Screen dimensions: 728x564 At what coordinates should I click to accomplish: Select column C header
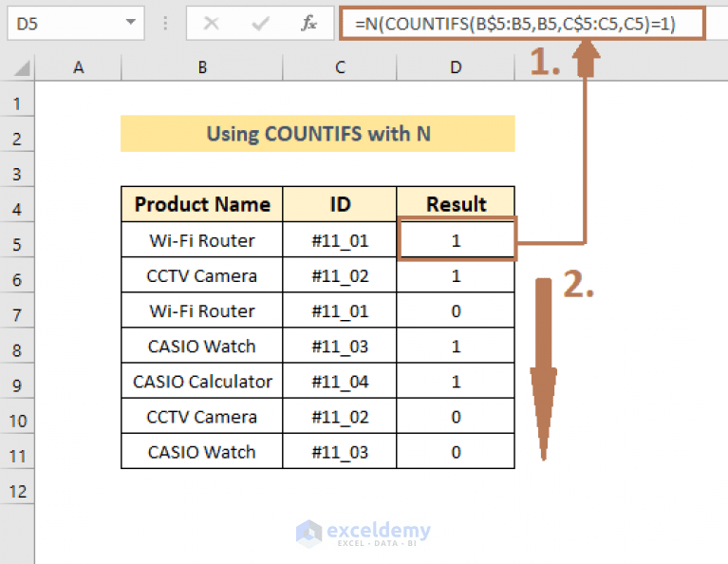click(x=340, y=67)
